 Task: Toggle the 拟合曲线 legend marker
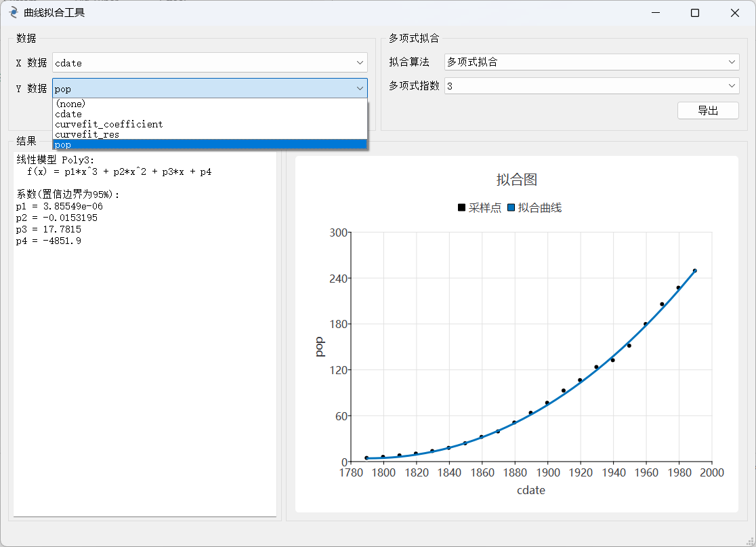[x=511, y=208]
